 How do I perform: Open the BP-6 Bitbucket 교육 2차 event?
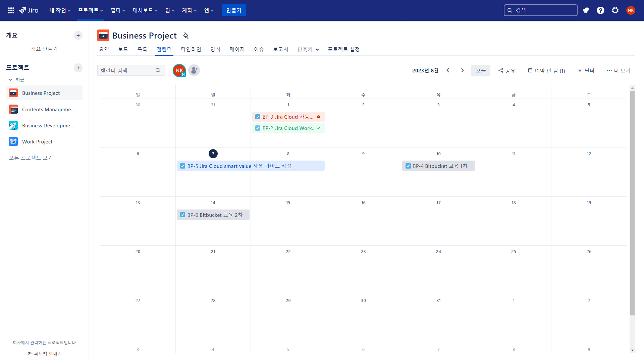pyautogui.click(x=213, y=215)
